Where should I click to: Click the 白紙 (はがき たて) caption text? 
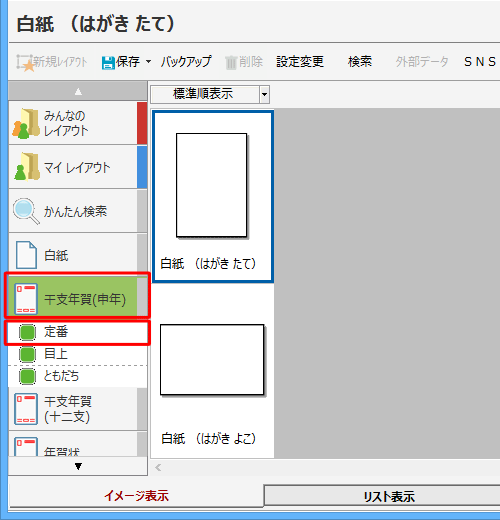208,264
